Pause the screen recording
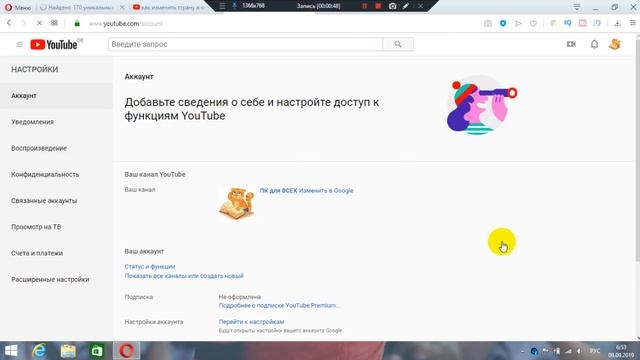This screenshot has width=640, height=360. pos(364,6)
